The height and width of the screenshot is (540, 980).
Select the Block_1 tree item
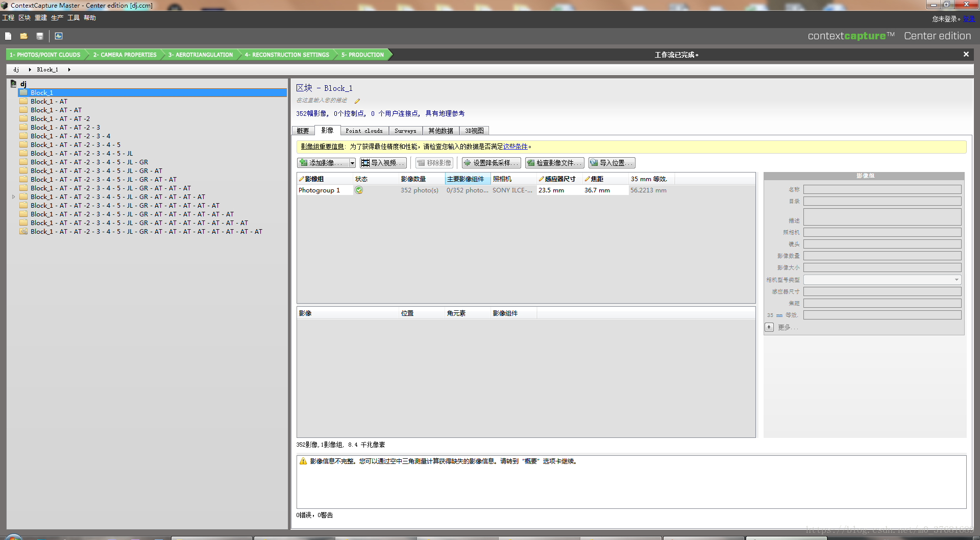(x=153, y=92)
